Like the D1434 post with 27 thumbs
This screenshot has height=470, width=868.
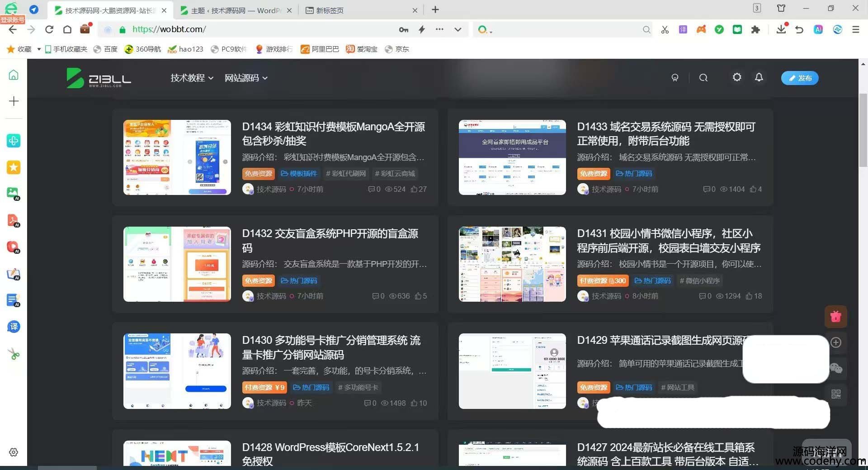[x=419, y=189]
